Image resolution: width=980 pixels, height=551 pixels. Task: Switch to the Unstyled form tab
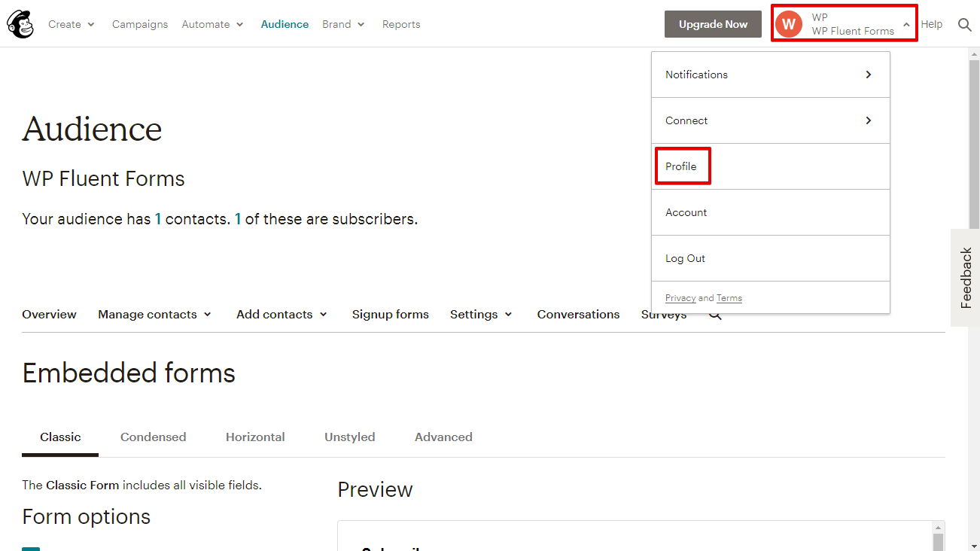(x=350, y=437)
